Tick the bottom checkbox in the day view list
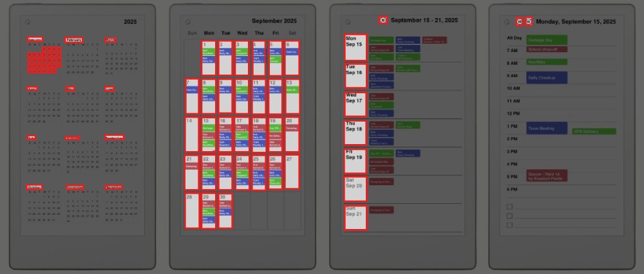 tap(510, 225)
